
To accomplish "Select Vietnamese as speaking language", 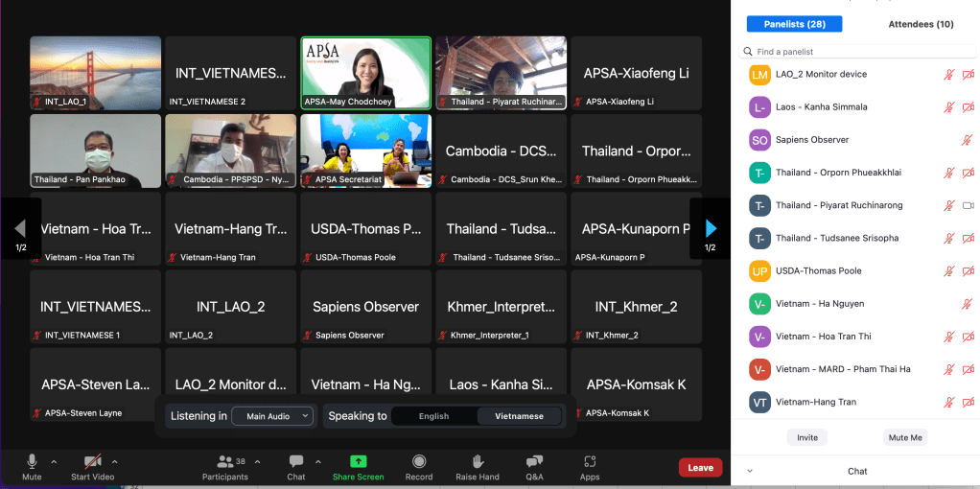I will point(519,416).
